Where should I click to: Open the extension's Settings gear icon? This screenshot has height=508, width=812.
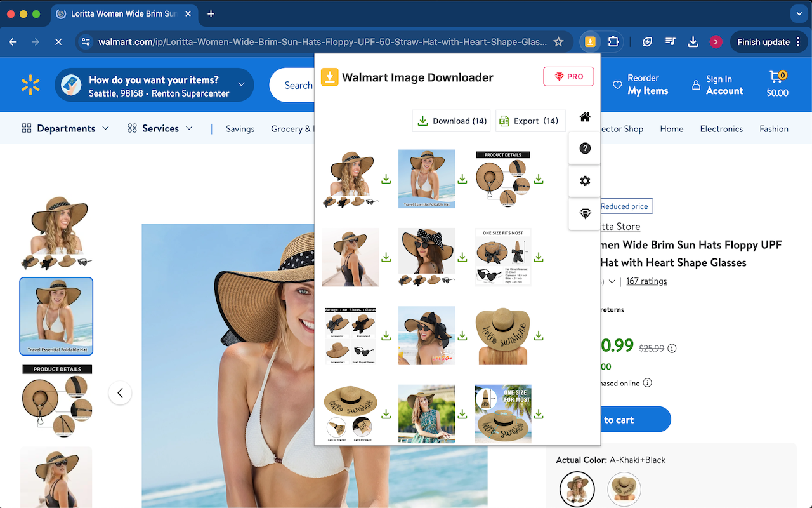click(x=585, y=181)
